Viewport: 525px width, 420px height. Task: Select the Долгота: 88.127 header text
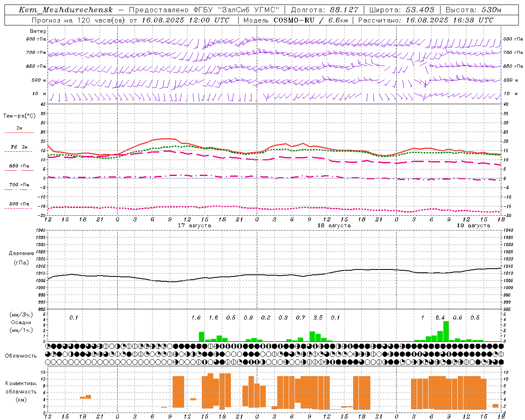(324, 10)
